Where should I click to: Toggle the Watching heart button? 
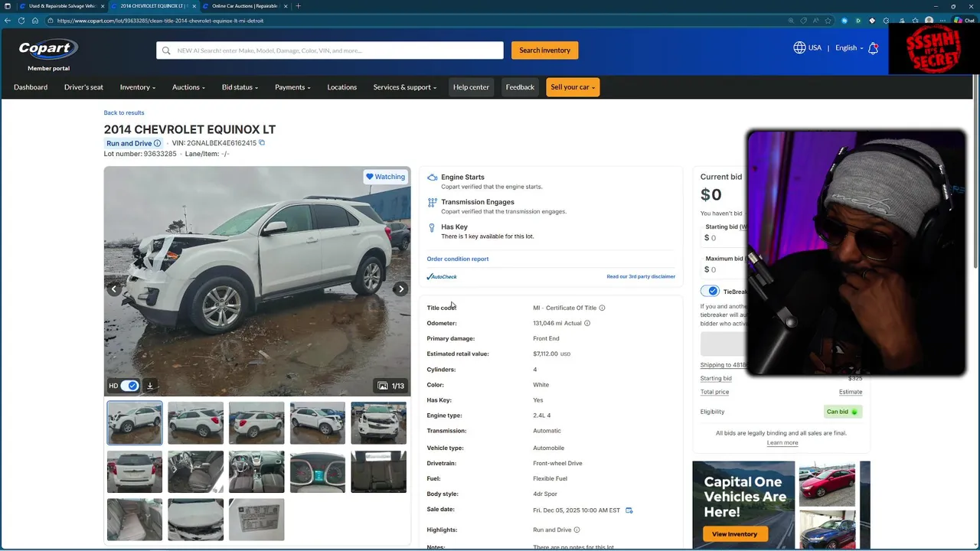pos(385,177)
